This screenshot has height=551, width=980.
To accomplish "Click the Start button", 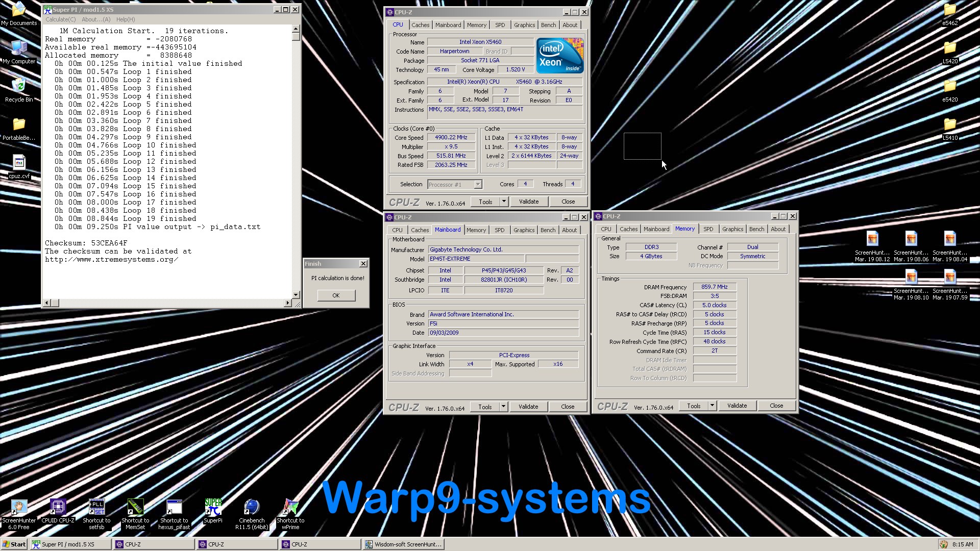I will pyautogui.click(x=14, y=544).
